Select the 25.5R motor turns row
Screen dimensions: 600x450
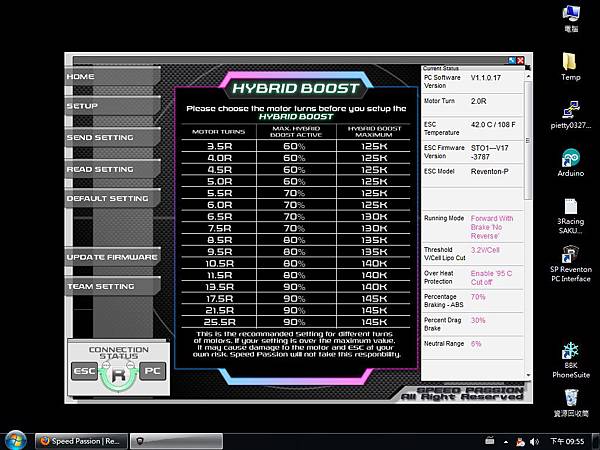pos(296,322)
